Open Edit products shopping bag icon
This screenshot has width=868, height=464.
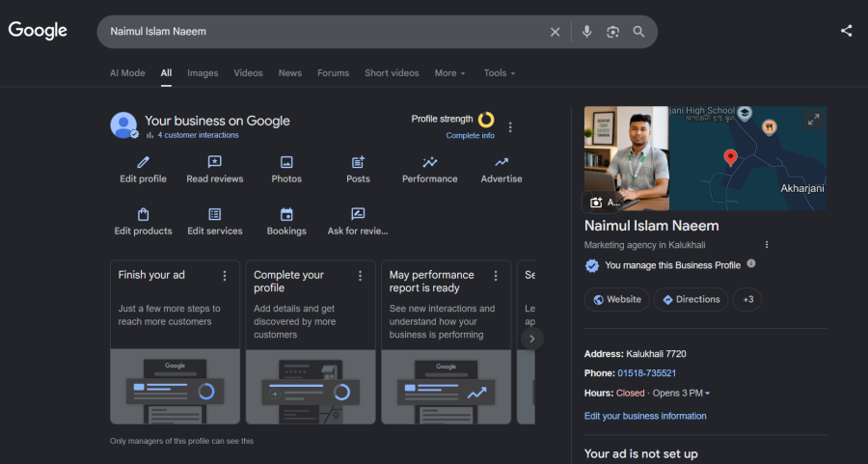tap(143, 214)
